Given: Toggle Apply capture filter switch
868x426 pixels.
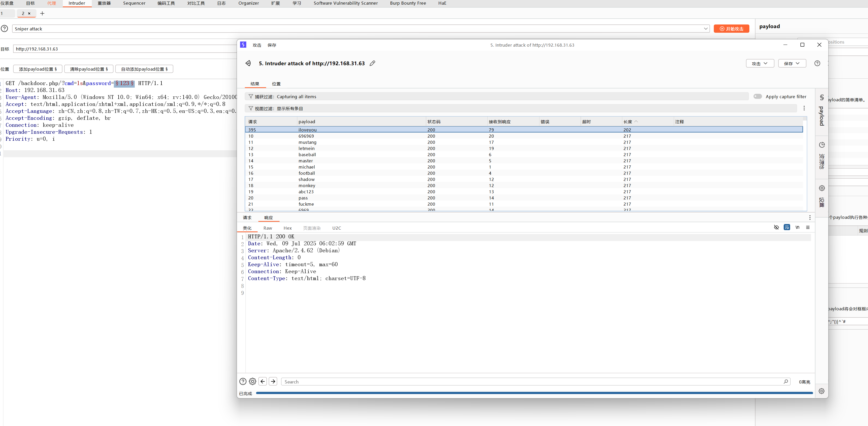Looking at the screenshot, I should point(757,96).
